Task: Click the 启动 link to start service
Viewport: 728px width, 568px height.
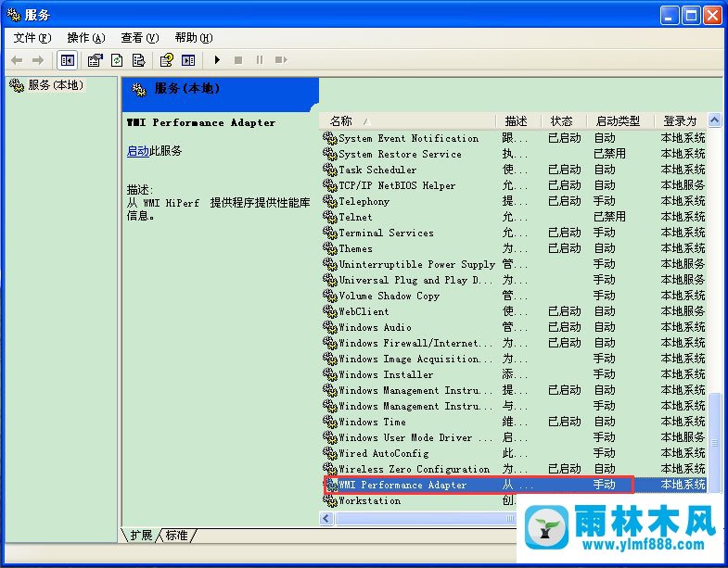Action: point(138,151)
